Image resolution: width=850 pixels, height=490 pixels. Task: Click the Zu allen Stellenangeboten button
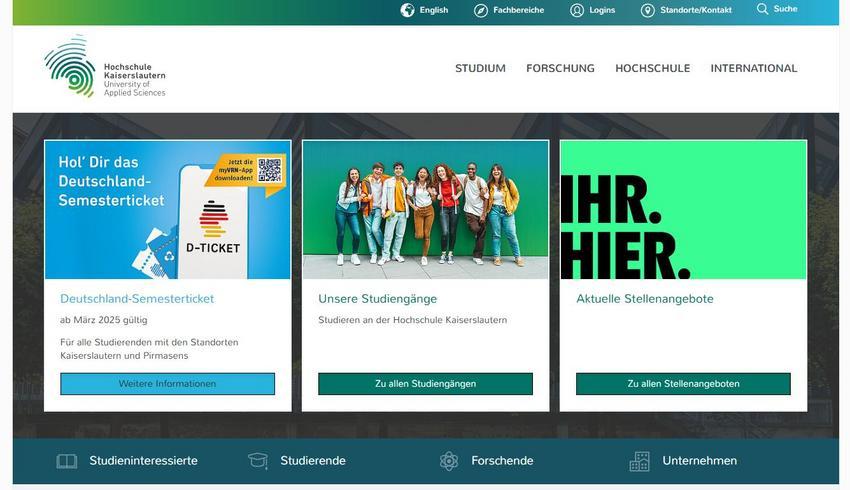pyautogui.click(x=683, y=384)
